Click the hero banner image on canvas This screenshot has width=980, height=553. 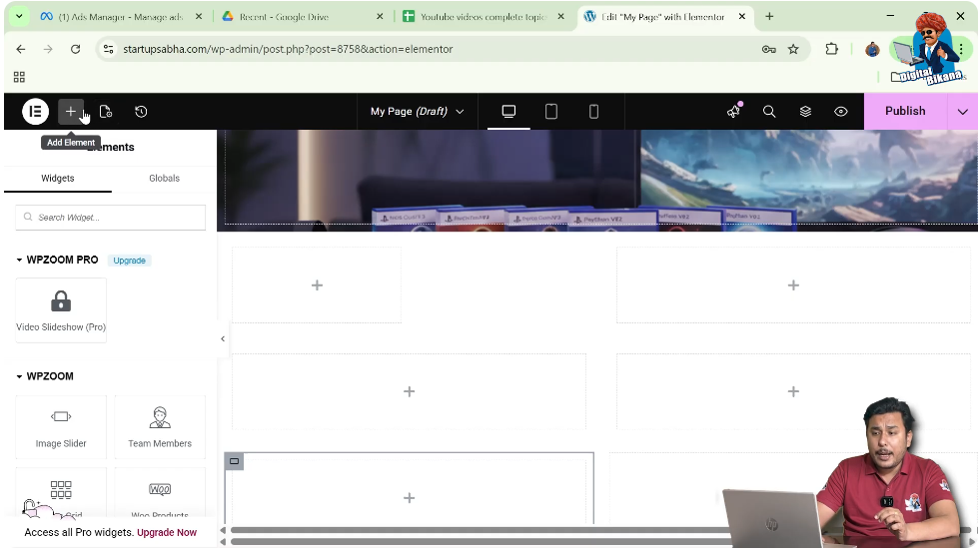point(596,181)
